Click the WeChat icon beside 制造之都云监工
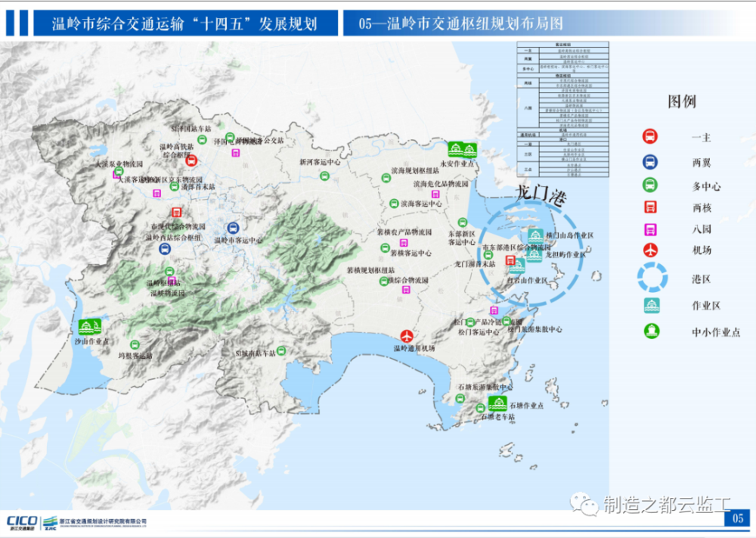This screenshot has height=538, width=756. pos(584,503)
